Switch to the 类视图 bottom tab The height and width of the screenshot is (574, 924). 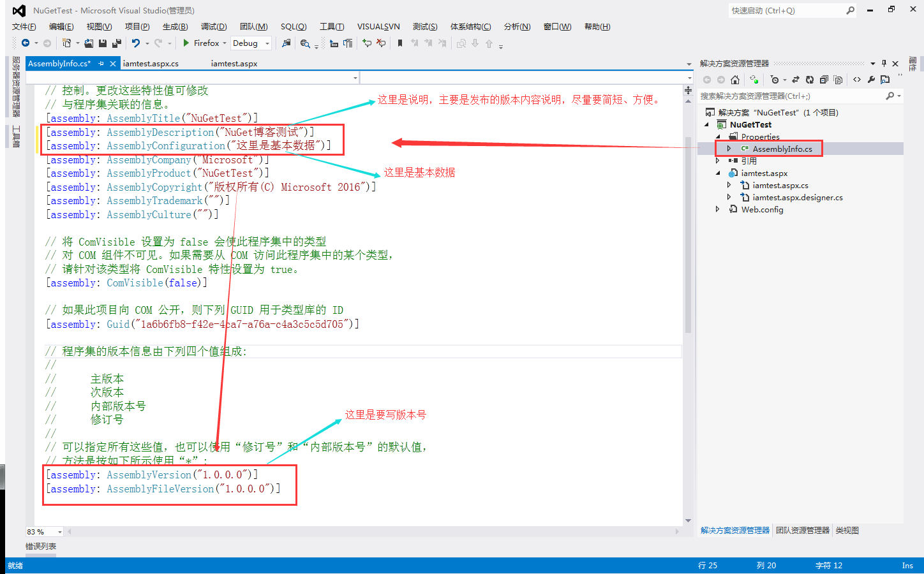[x=847, y=530]
